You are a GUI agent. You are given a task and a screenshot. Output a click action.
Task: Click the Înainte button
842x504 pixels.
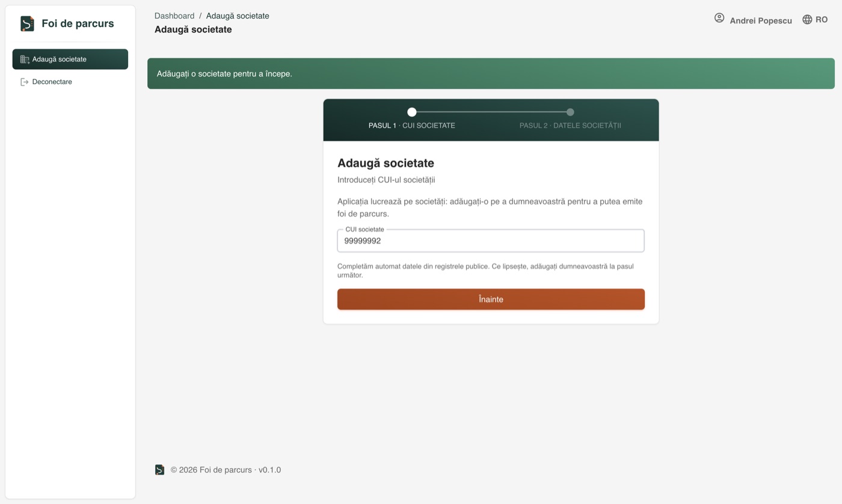(491, 300)
